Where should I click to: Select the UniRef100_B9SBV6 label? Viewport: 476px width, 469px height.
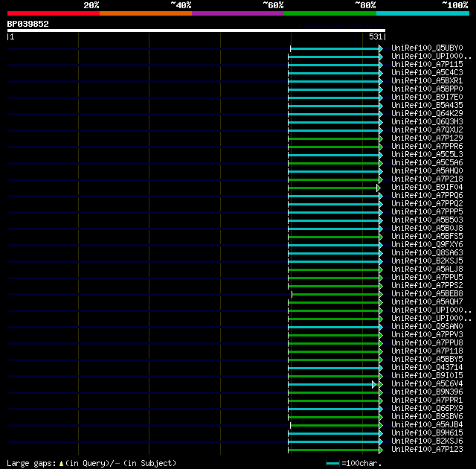tap(427, 417)
